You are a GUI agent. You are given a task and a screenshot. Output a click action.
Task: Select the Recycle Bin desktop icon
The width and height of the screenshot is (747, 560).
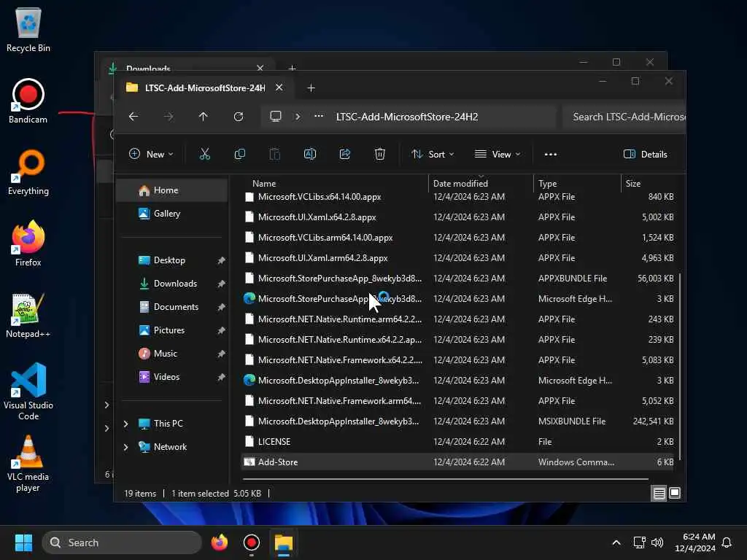click(x=28, y=29)
